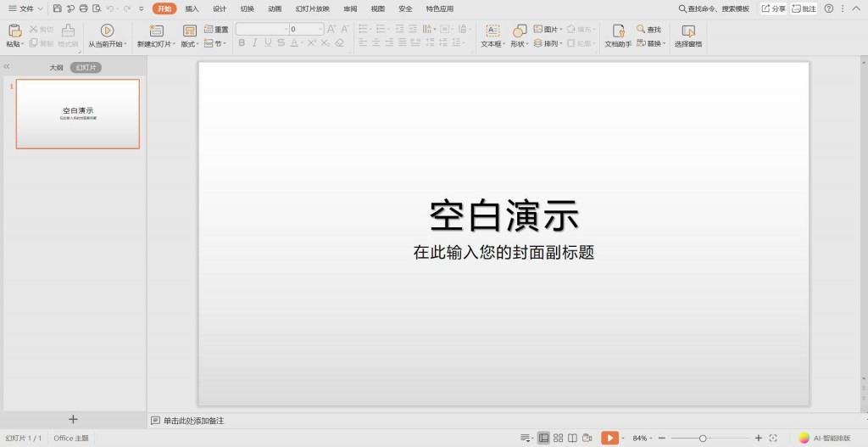The width and height of the screenshot is (868, 447).
Task: Click the 重置 (Reset) button
Action: 216,30
